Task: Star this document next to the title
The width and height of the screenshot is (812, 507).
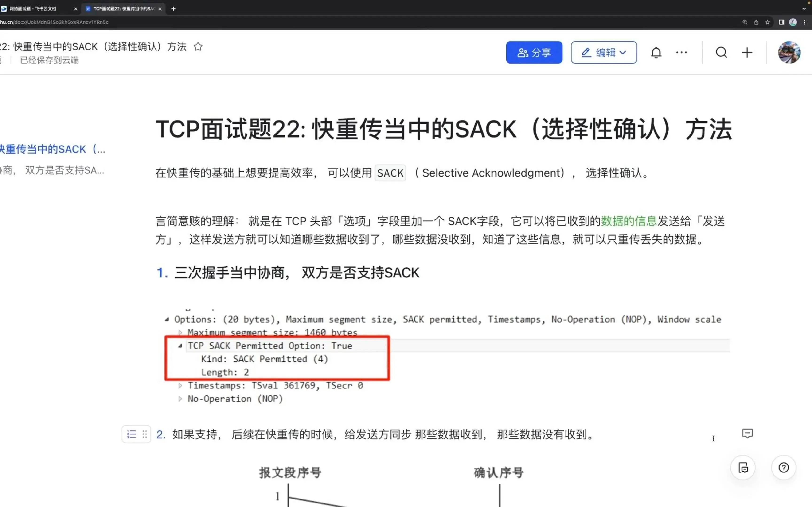Action: pyautogui.click(x=198, y=47)
